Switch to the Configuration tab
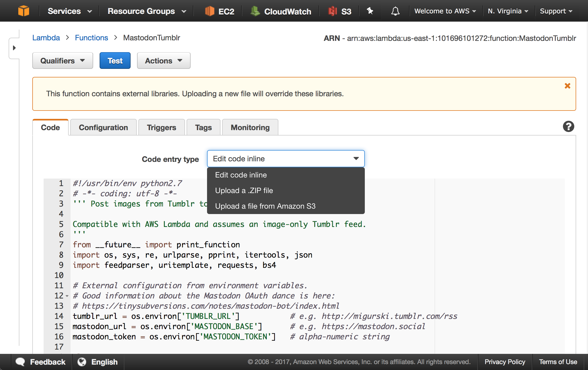Image resolution: width=588 pixels, height=370 pixels. pos(103,127)
